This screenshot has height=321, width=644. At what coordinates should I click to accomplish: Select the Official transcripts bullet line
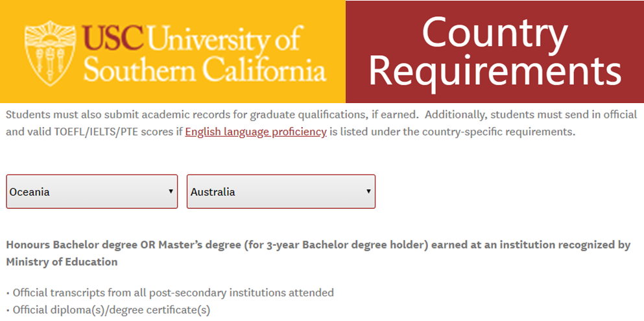pos(173,292)
